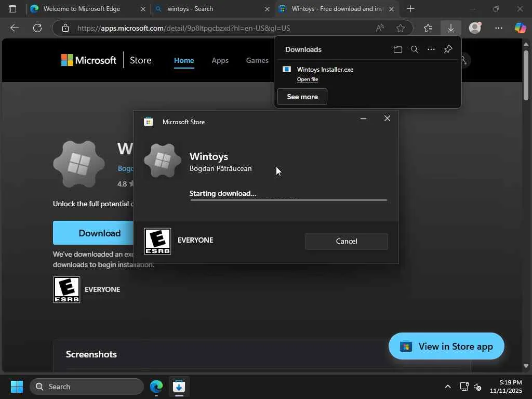This screenshot has height=399, width=532.
Task: Click the Store link beside Microsoft logo
Action: [x=140, y=60]
